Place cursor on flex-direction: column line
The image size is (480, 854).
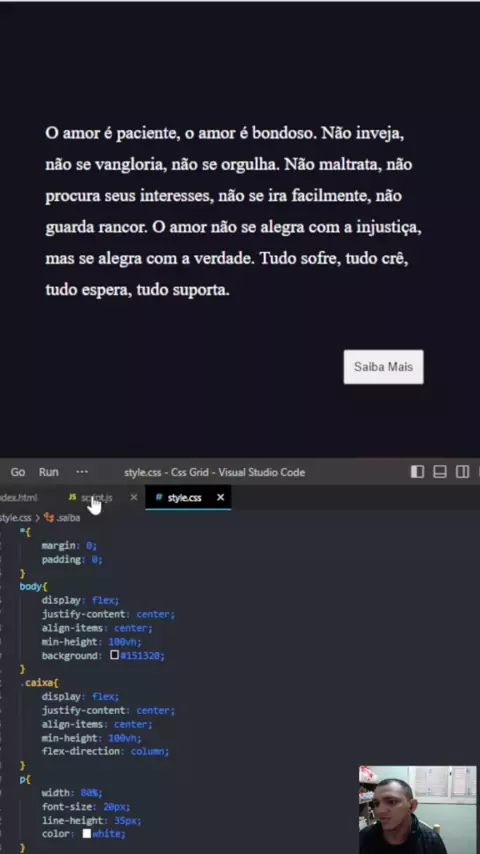(106, 751)
